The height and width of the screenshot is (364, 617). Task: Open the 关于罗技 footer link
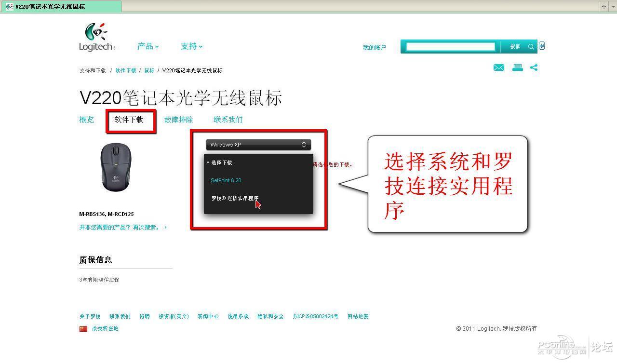pyautogui.click(x=90, y=317)
